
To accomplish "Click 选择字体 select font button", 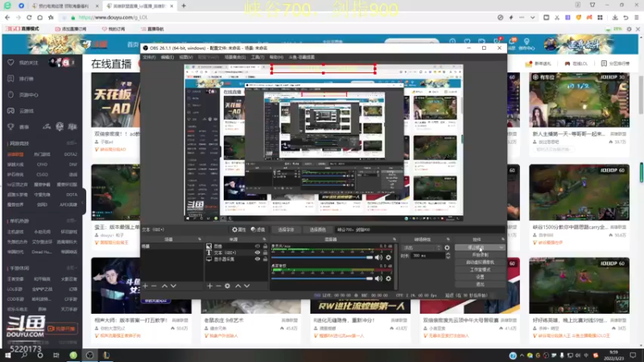I will [x=286, y=230].
